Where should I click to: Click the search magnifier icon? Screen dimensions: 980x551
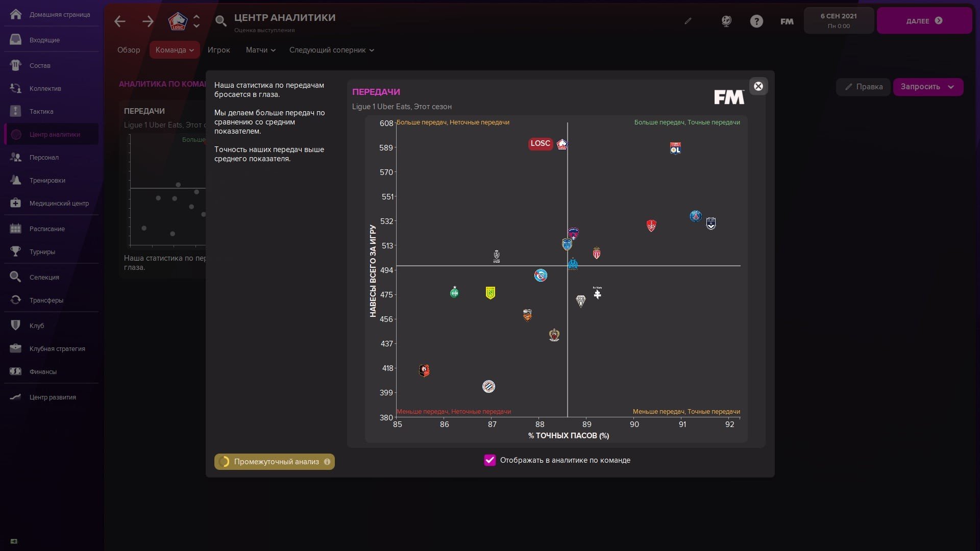(x=220, y=21)
